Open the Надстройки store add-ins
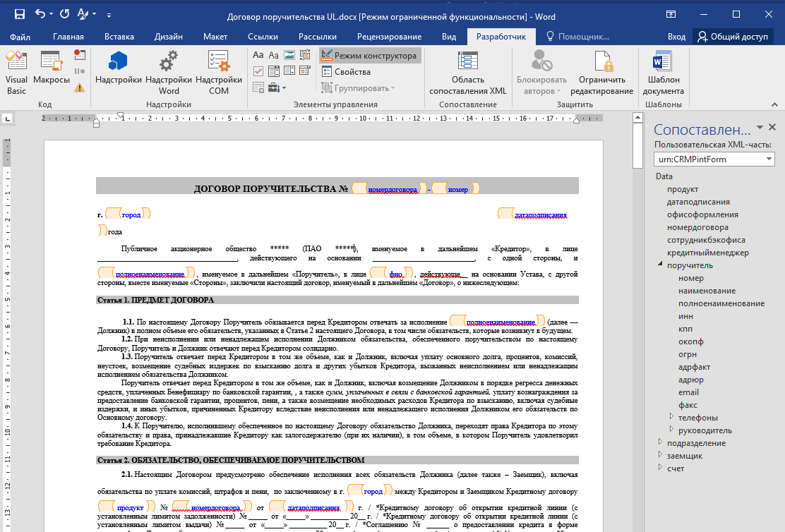The width and height of the screenshot is (785, 532). tap(118, 68)
